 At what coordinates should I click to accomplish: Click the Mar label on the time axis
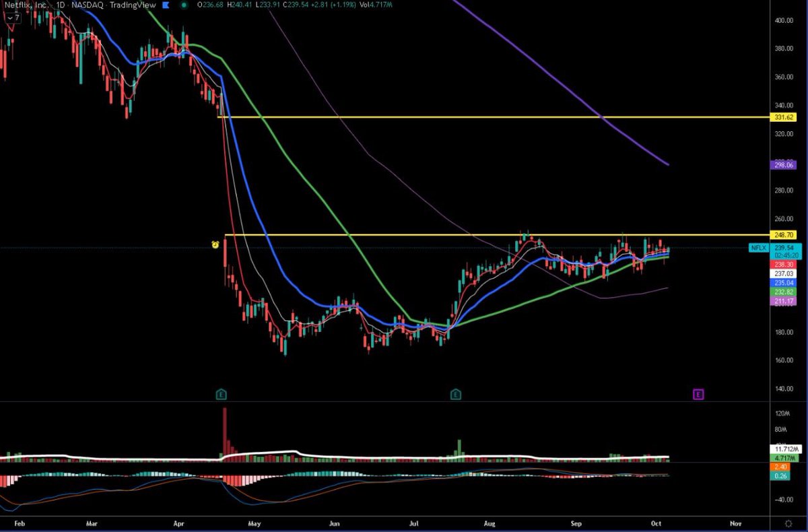pos(92,523)
